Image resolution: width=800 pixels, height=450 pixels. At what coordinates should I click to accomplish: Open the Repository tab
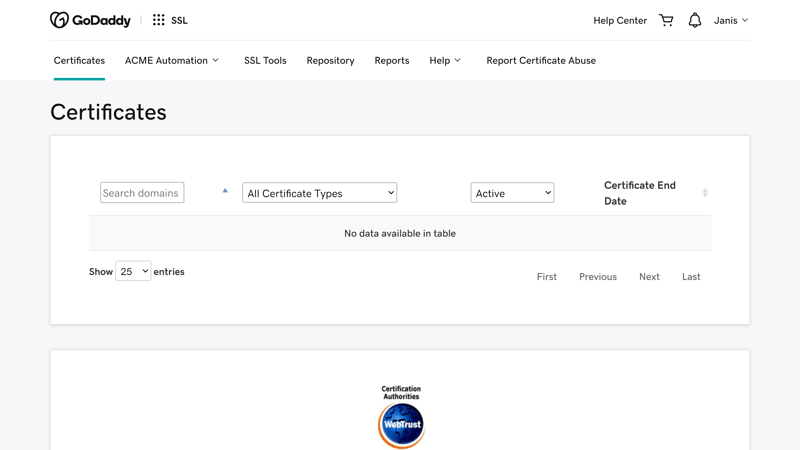[x=330, y=61]
